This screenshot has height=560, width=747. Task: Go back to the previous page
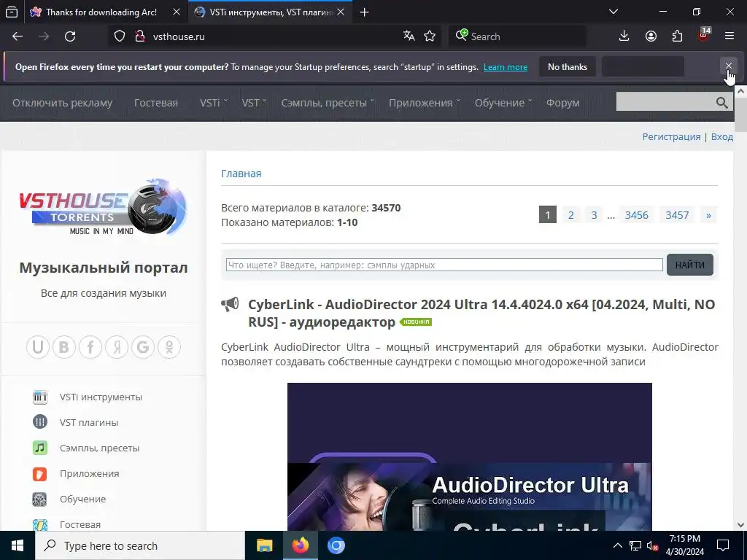(x=18, y=36)
